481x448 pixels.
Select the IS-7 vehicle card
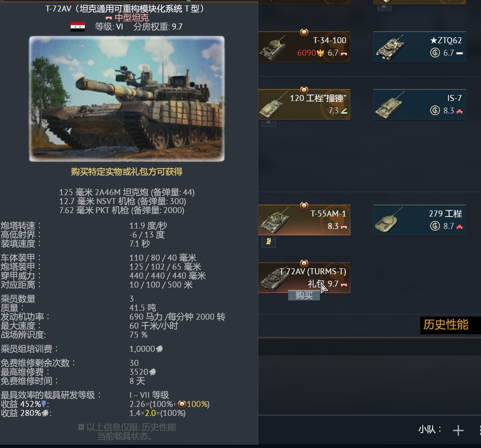point(420,104)
